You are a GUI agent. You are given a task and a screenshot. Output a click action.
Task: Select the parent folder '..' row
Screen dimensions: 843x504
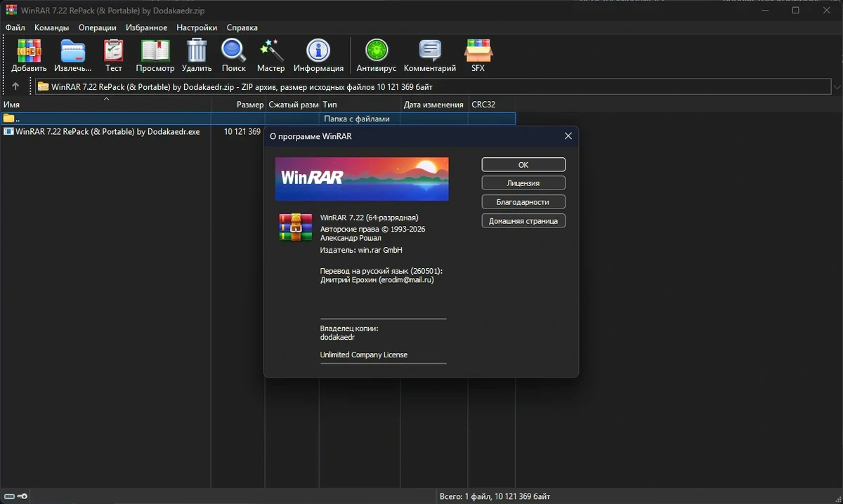coord(258,119)
